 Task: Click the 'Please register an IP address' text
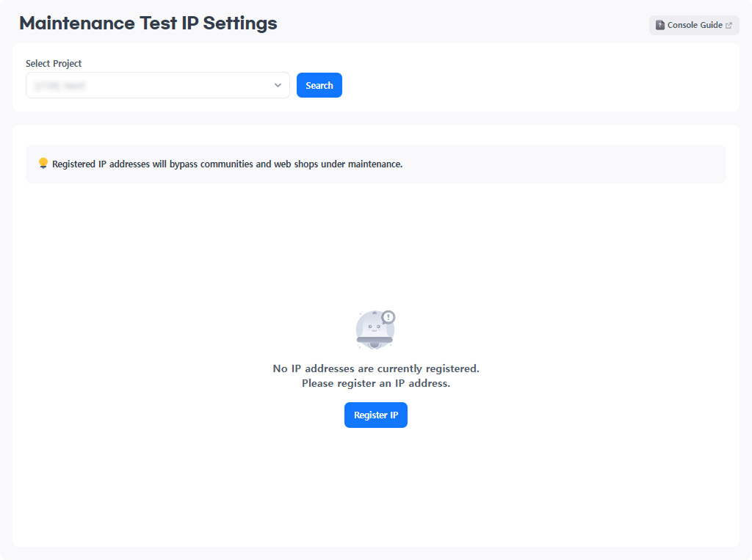(x=376, y=383)
